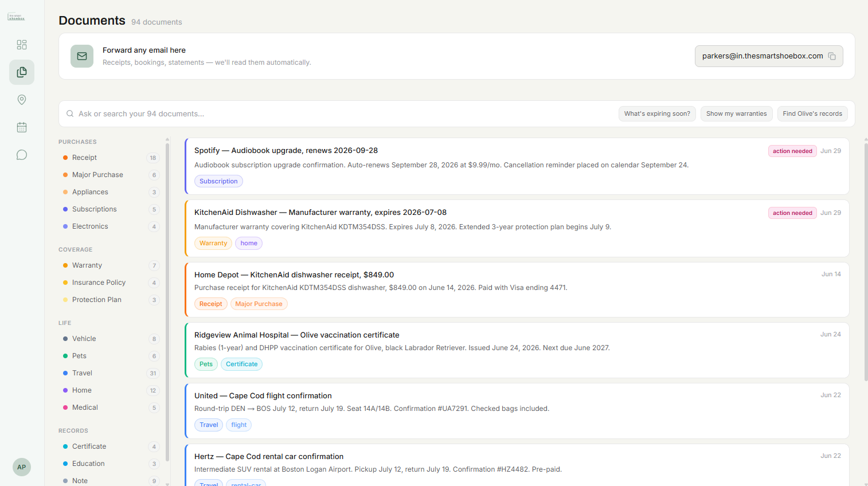Select the Home category in sidebar
This screenshot has height=486, width=868.
click(110, 390)
